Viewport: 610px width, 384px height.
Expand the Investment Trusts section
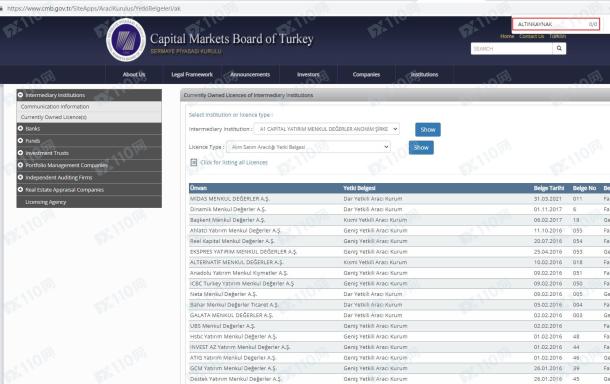click(20, 153)
